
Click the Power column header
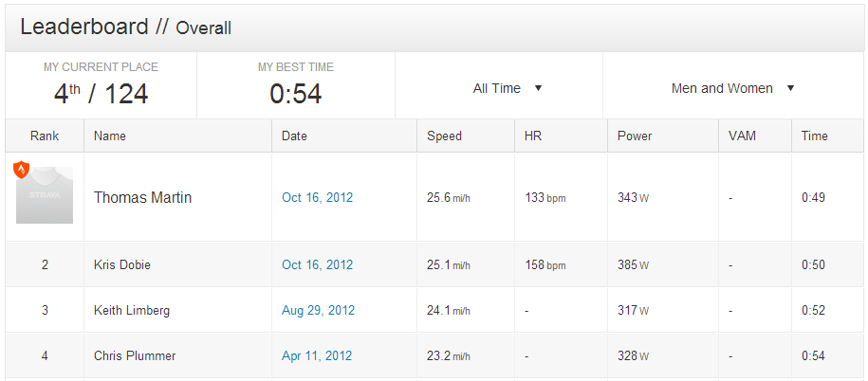[x=635, y=136]
